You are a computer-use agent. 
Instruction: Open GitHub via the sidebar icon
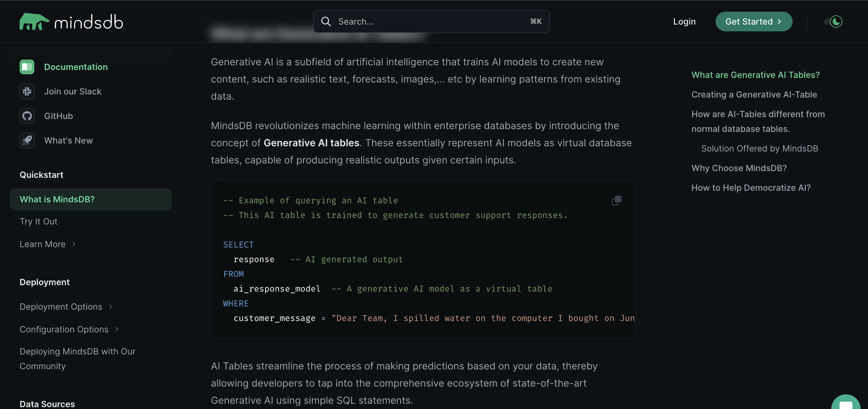[x=27, y=116]
